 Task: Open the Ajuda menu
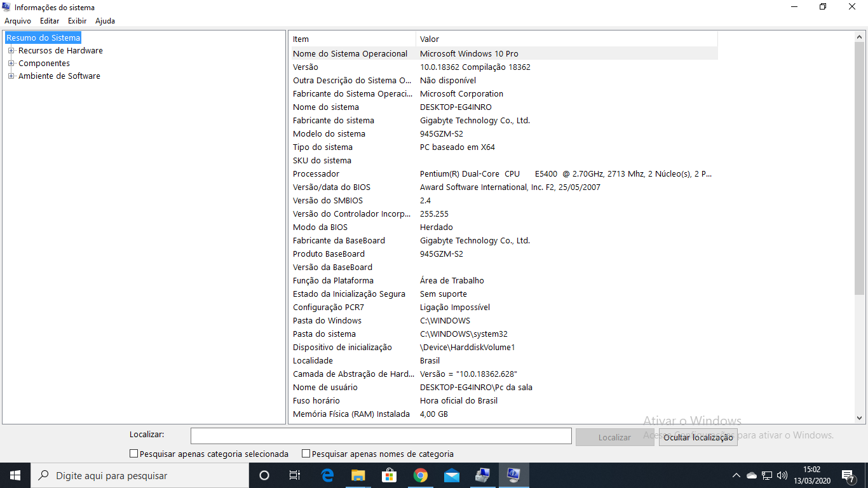tap(105, 21)
